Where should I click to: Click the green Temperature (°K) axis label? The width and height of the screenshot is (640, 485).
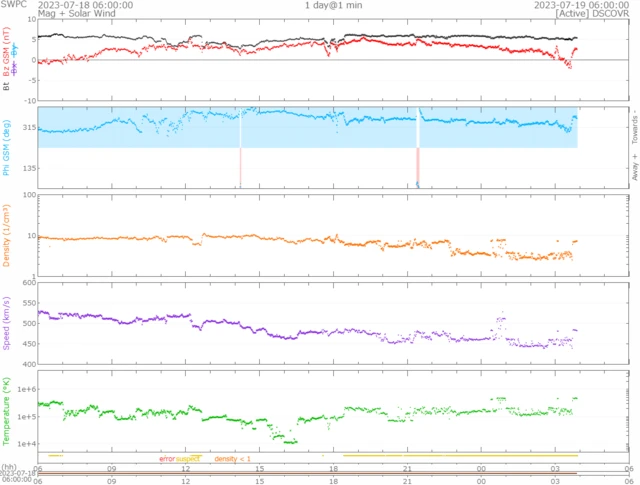(6, 412)
